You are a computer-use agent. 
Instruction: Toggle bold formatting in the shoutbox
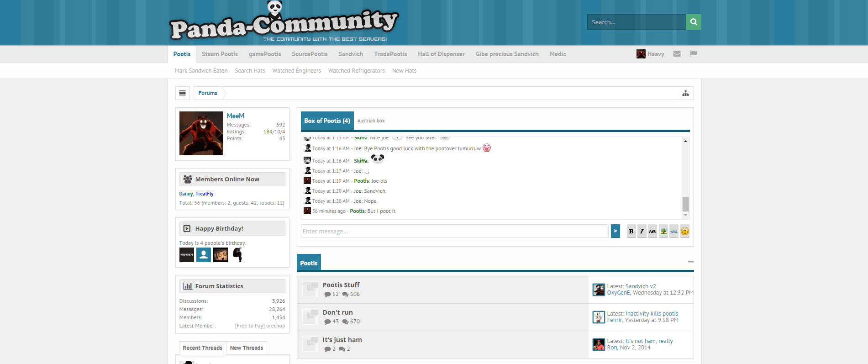[x=631, y=232]
